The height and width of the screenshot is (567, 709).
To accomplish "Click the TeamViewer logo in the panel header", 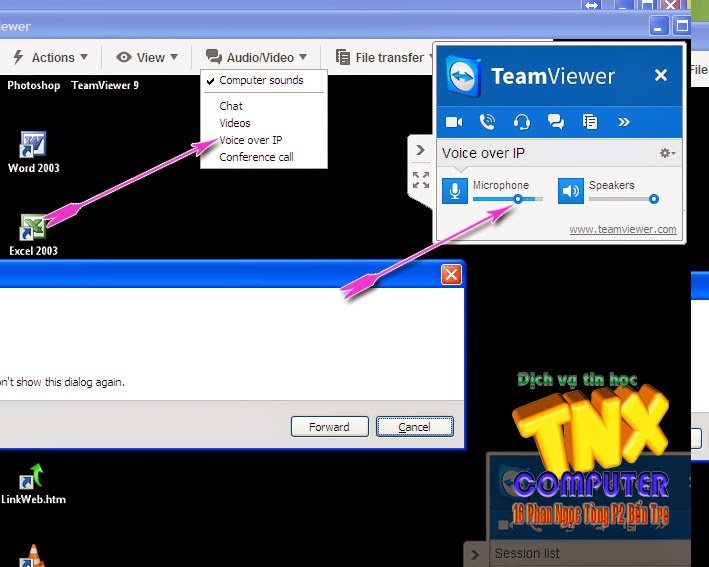I will [463, 75].
